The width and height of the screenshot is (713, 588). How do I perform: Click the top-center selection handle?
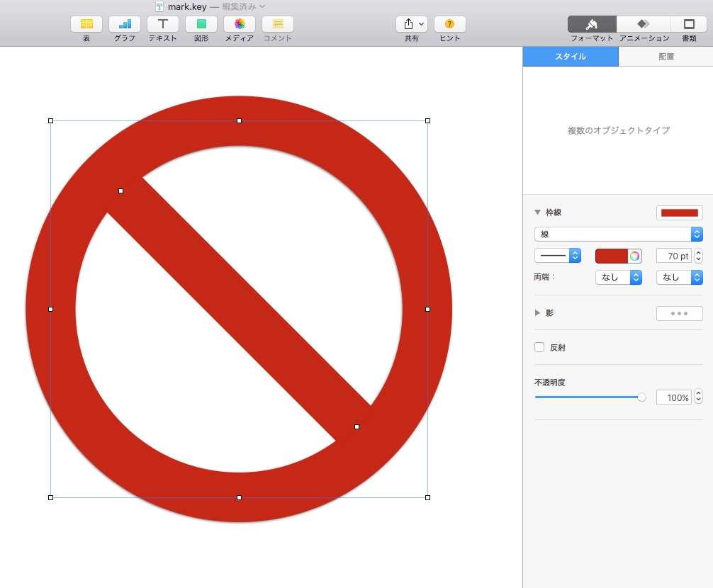pos(239,121)
